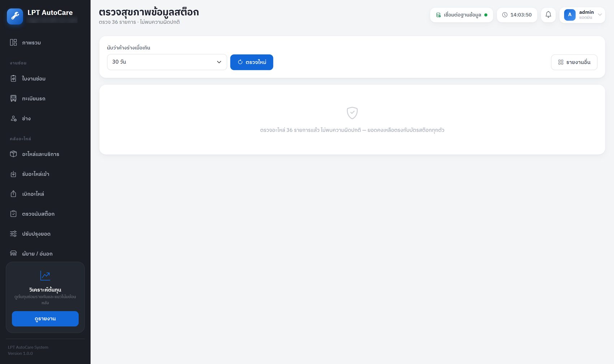Click the ใบงานซ่อม repair order icon
The width and height of the screenshot is (614, 364).
(x=13, y=78)
